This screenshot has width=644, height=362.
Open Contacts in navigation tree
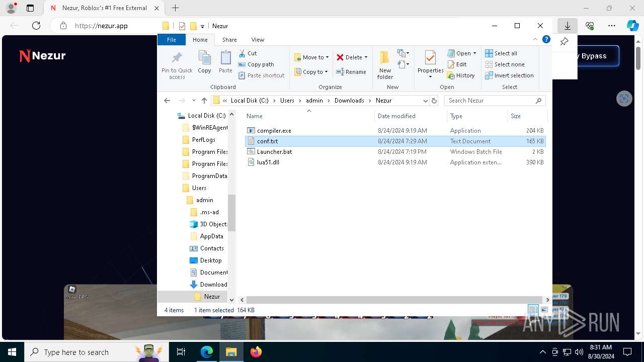point(212,248)
